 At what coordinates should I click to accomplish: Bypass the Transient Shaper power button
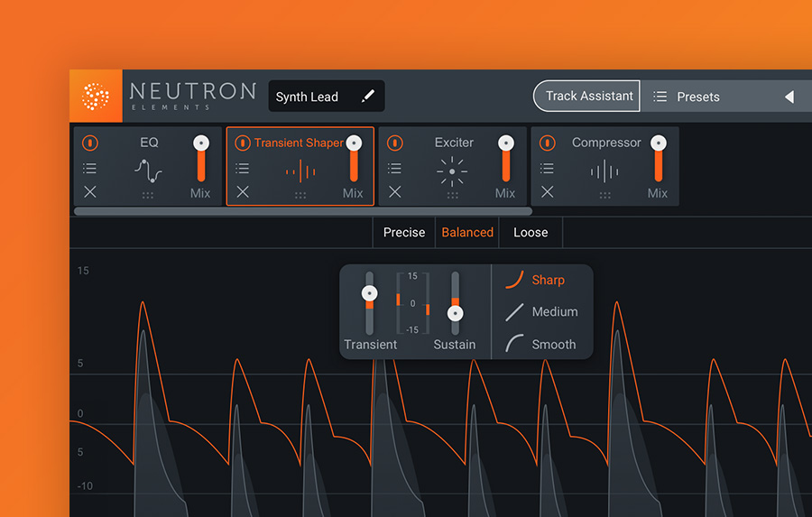[243, 143]
